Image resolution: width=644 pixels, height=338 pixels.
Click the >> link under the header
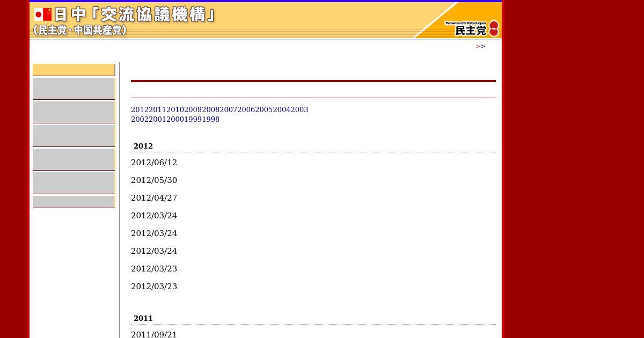[481, 46]
